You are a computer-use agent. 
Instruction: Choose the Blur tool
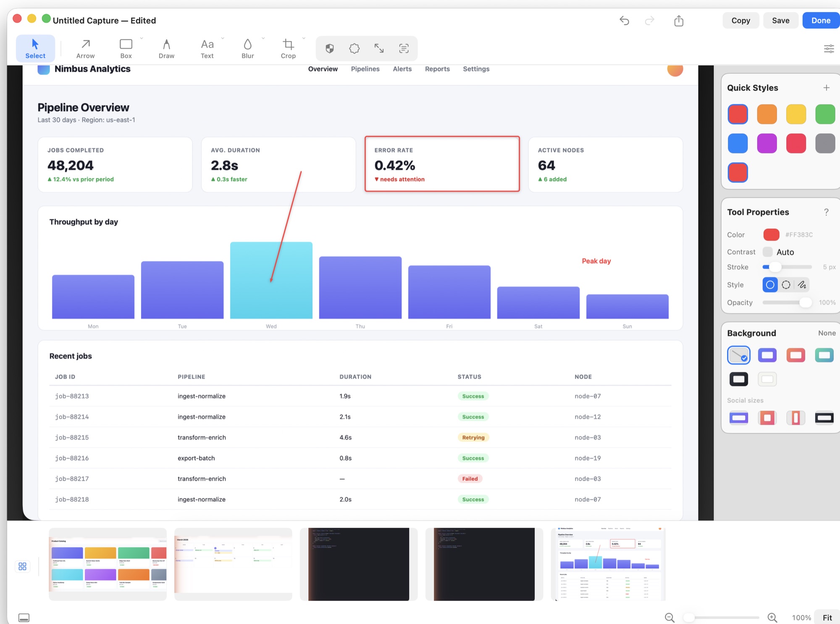248,49
